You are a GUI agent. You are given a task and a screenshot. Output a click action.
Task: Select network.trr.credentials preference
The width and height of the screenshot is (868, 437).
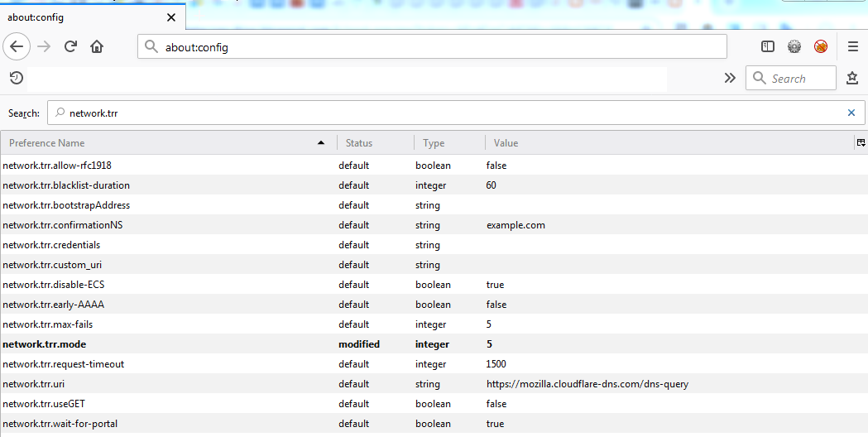(x=434, y=245)
